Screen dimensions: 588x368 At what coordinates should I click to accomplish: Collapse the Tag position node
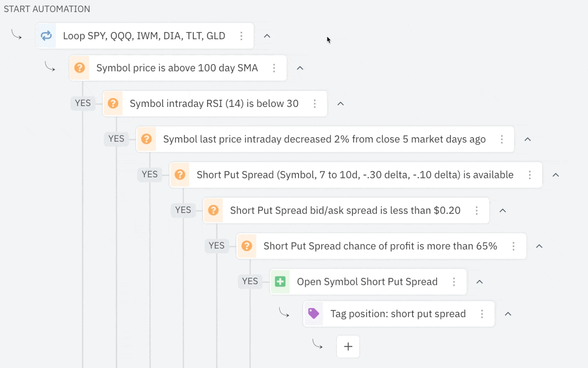508,314
